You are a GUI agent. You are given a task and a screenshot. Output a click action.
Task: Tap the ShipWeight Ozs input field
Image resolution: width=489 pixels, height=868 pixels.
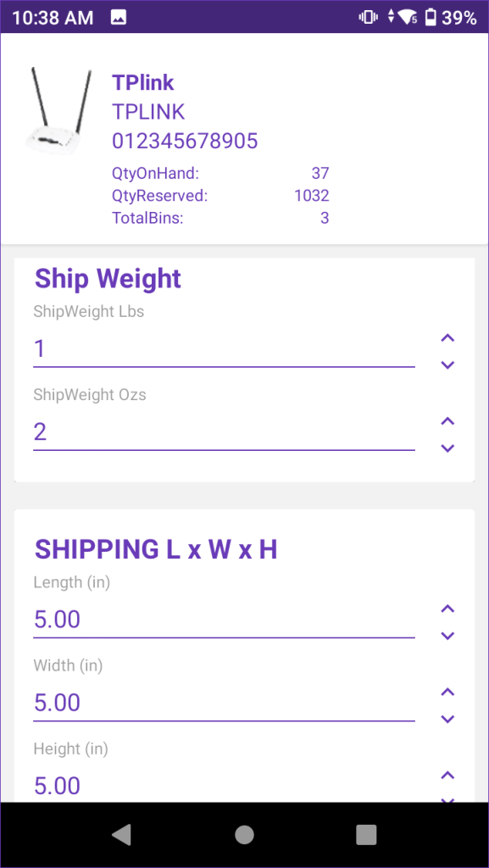[x=224, y=433]
